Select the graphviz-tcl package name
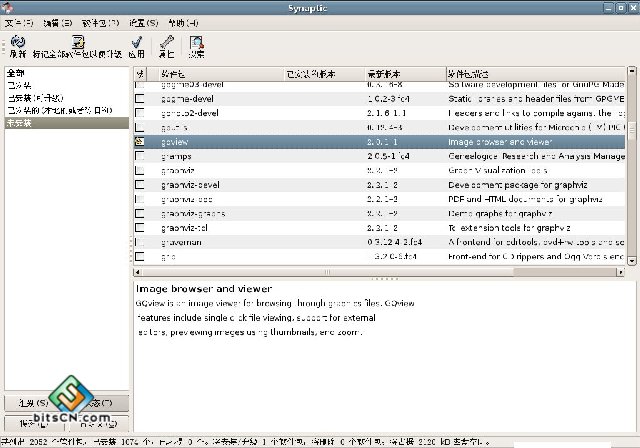This screenshot has width=640, height=448. tap(184, 228)
